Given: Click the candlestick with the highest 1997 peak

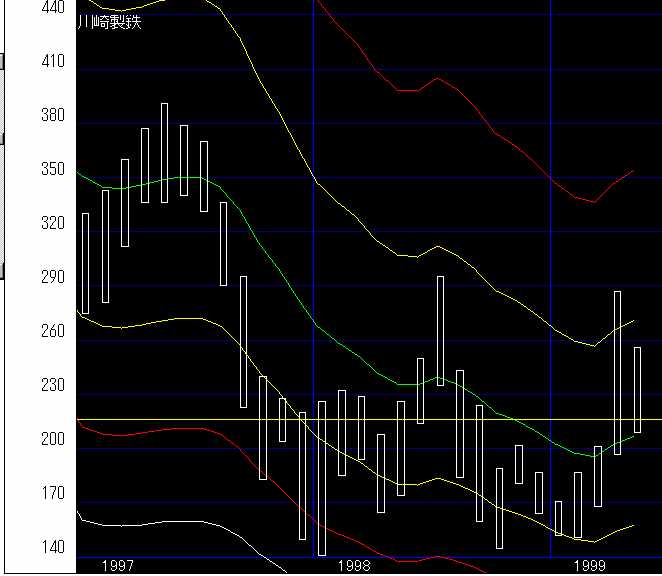Looking at the screenshot, I should pos(164,153).
